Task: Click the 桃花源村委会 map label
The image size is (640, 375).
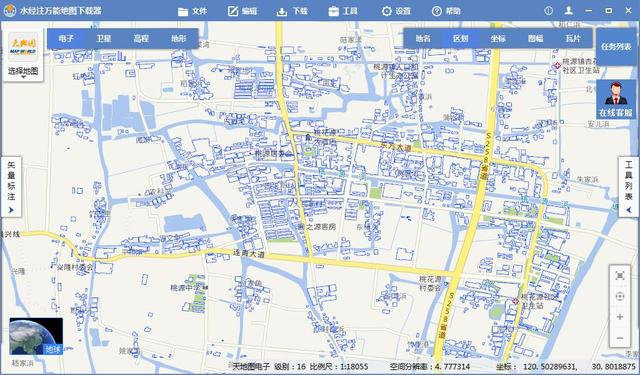Action: tap(430, 284)
